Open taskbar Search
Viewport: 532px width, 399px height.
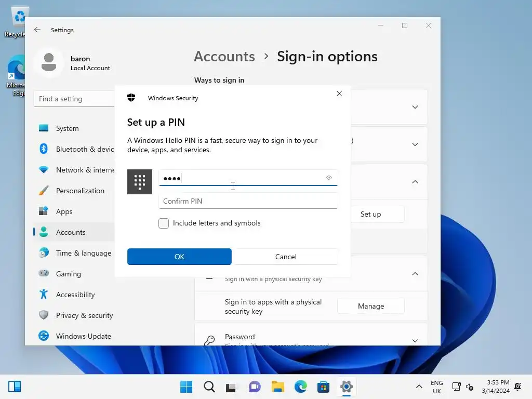(209, 387)
